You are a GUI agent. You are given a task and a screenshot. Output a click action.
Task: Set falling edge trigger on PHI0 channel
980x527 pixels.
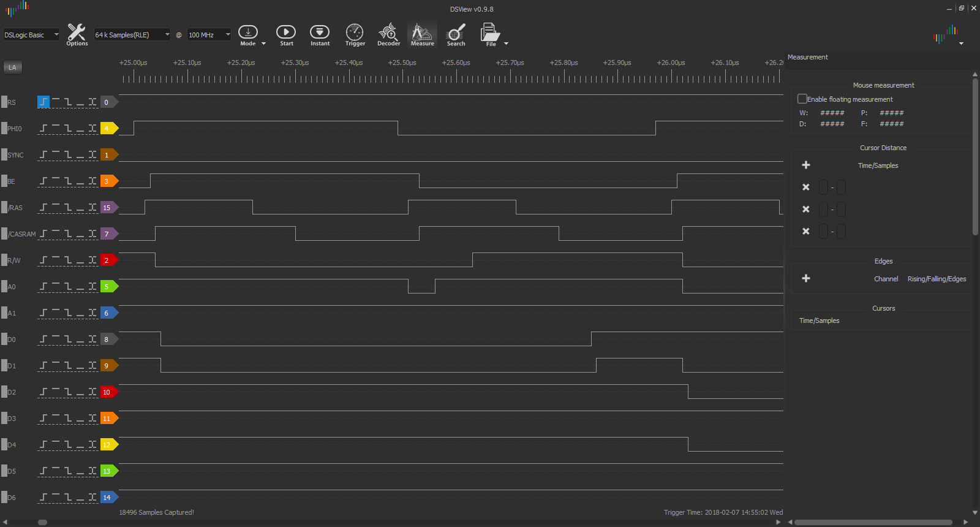68,129
